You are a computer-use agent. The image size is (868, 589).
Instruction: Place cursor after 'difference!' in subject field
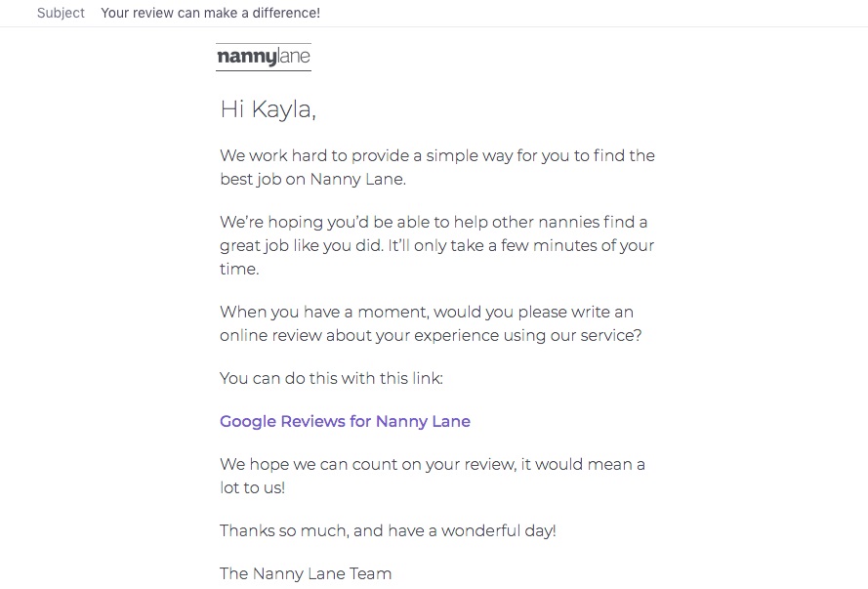pos(321,13)
